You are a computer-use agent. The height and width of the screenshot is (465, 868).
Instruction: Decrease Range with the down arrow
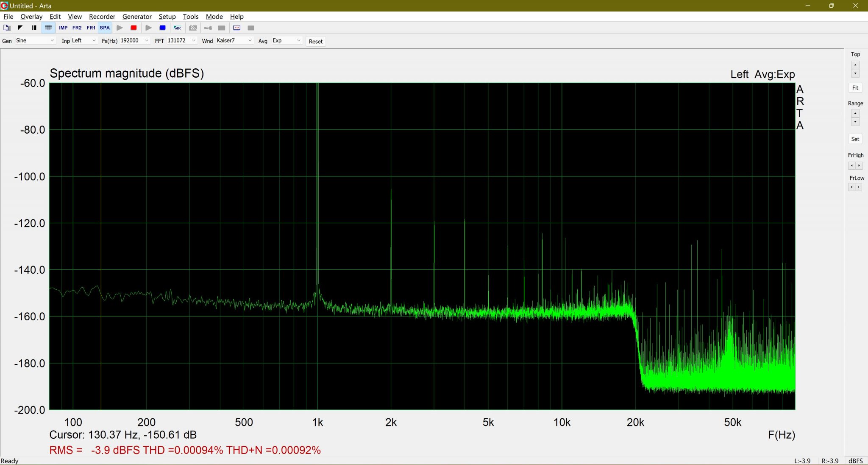(855, 122)
